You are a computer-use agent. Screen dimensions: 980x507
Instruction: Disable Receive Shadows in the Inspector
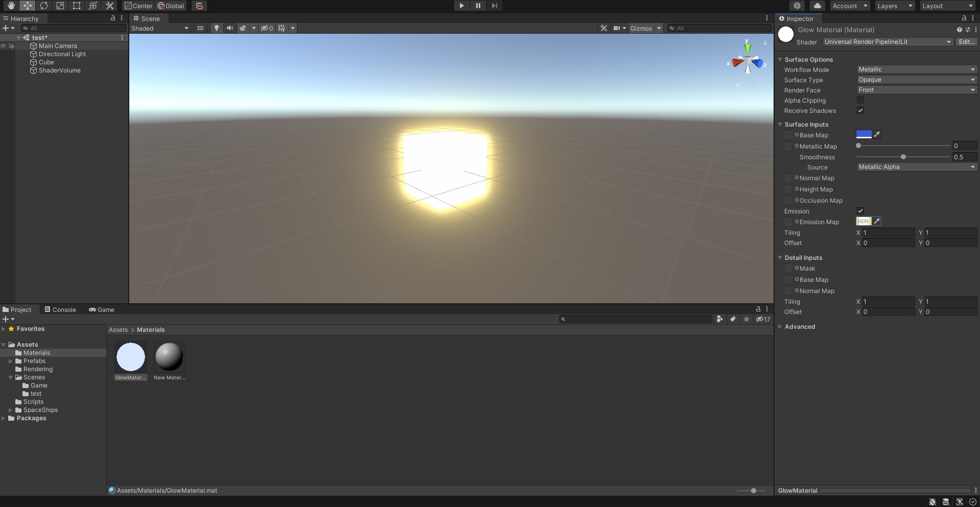point(860,110)
